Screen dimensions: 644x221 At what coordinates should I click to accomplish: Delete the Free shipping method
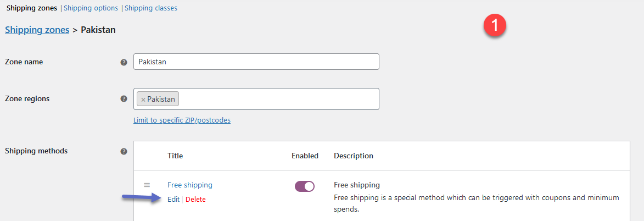click(x=195, y=200)
